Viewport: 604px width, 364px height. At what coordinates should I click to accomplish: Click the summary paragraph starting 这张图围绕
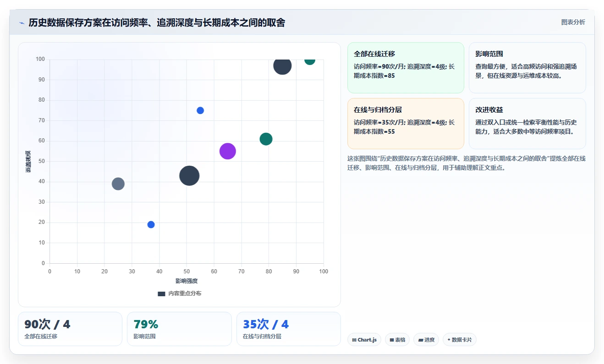[467, 163]
